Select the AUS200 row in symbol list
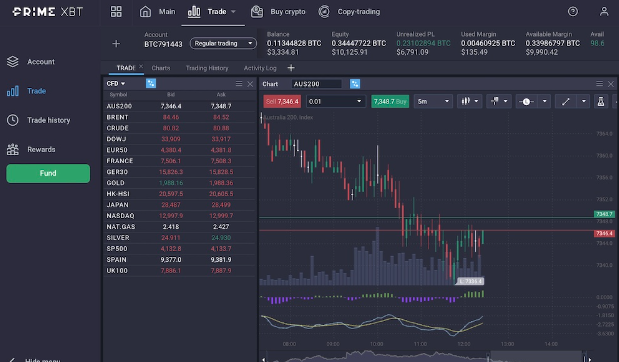The height and width of the screenshot is (362, 619). click(x=180, y=106)
